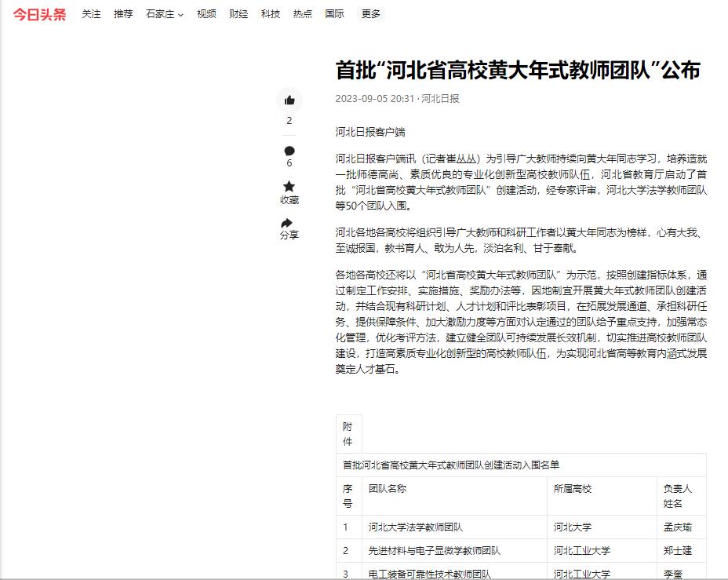Image resolution: width=728 pixels, height=580 pixels.
Task: Navigate to the 热点 channel
Action: tap(302, 14)
